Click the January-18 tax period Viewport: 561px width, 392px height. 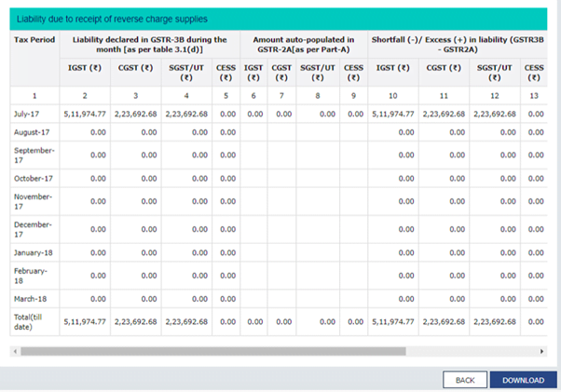(34, 252)
